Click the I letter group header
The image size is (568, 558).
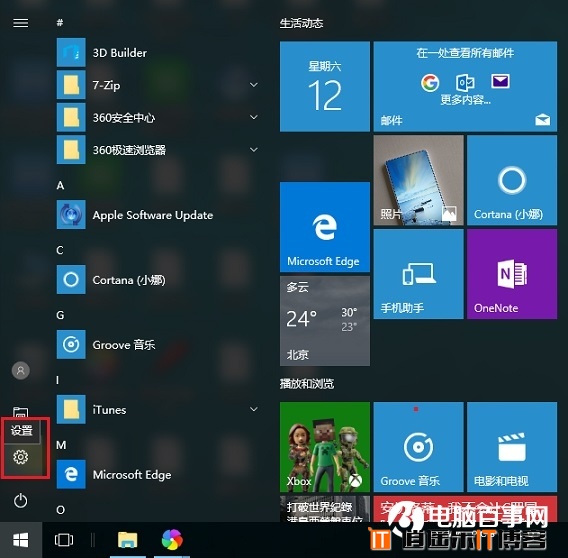point(58,380)
